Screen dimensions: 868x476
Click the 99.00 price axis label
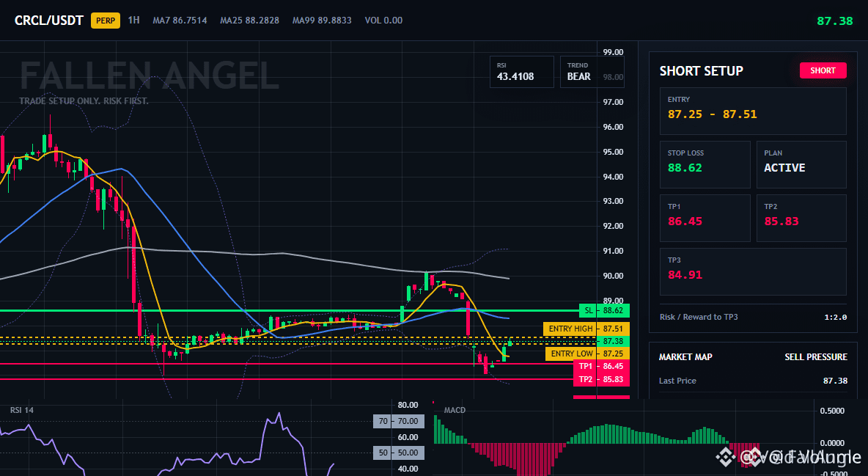tap(613, 52)
